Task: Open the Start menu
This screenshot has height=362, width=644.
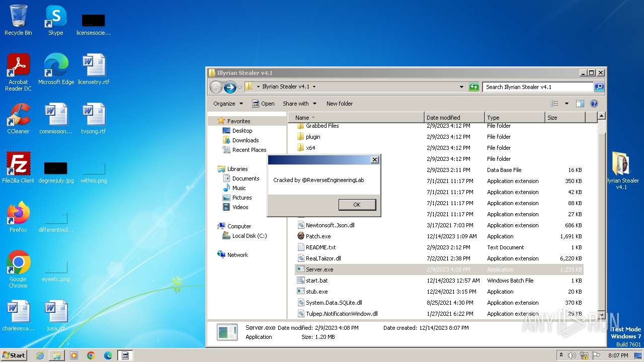Action: point(14,355)
